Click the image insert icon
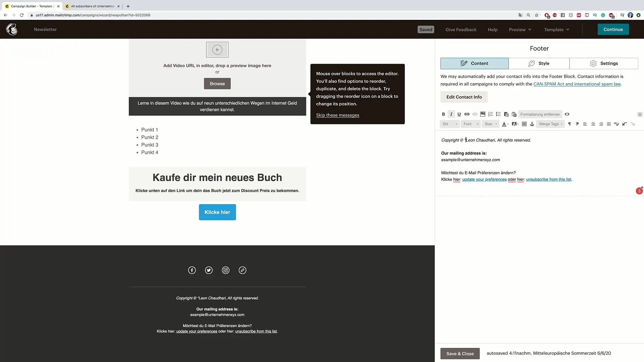 pos(483,114)
